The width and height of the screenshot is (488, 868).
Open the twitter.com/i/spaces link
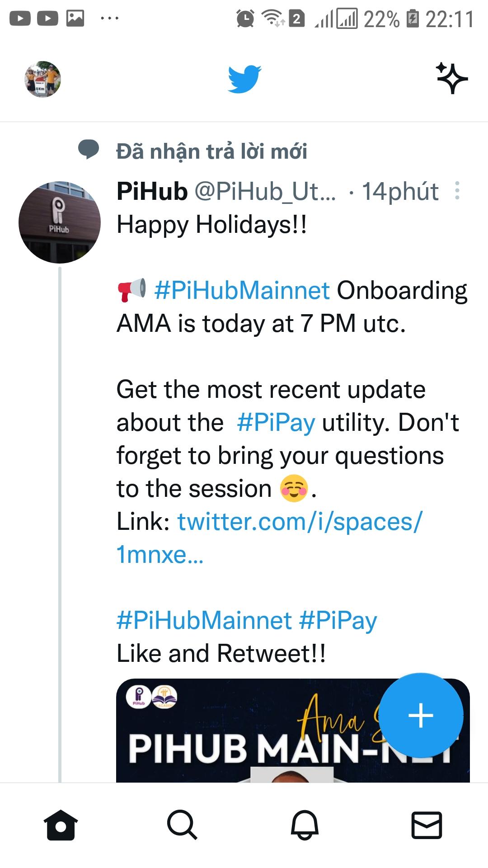click(299, 522)
